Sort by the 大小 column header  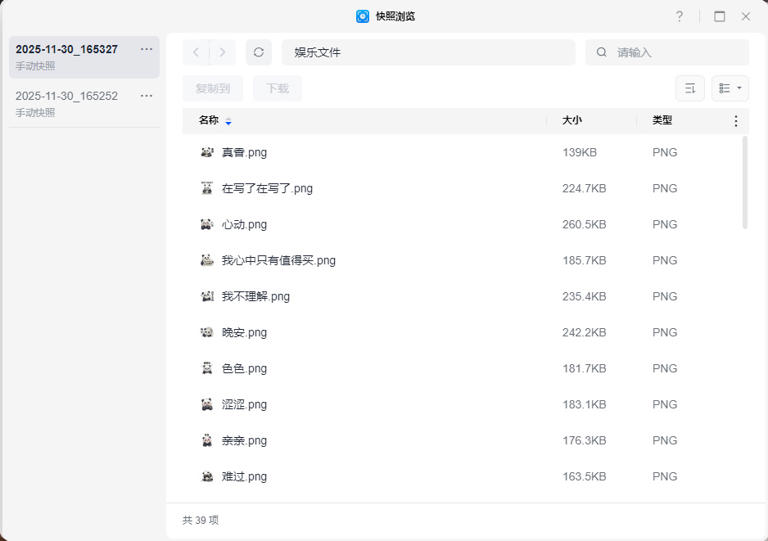(572, 120)
